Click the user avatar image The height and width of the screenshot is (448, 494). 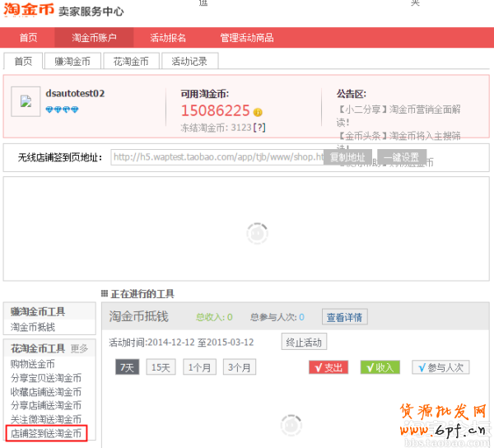tap(26, 102)
